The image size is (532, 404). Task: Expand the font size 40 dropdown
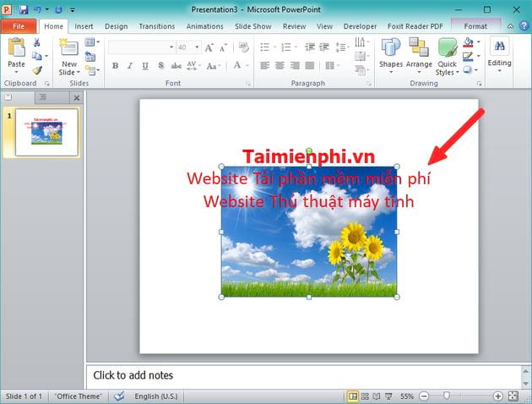click(197, 47)
